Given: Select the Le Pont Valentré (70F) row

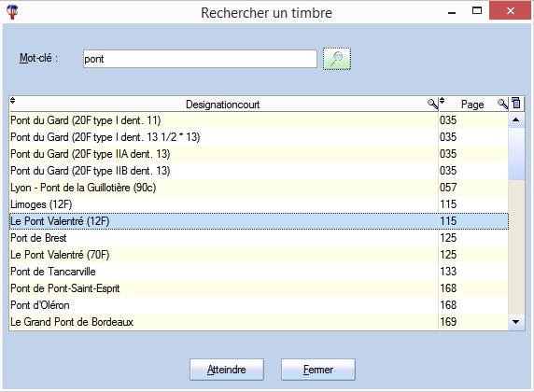Looking at the screenshot, I should (259, 255).
